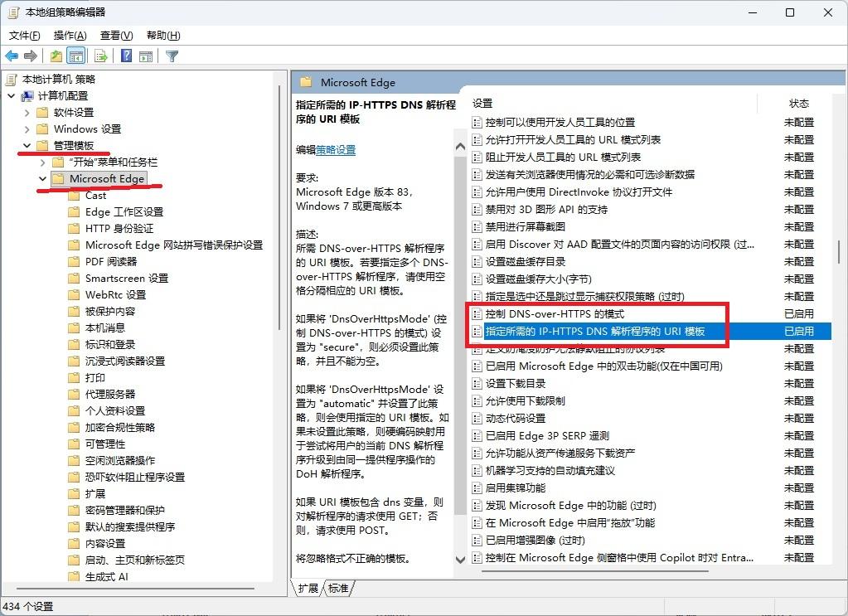The height and width of the screenshot is (616, 848).
Task: Click the 被保护内容 folder icon
Action: 74,312
